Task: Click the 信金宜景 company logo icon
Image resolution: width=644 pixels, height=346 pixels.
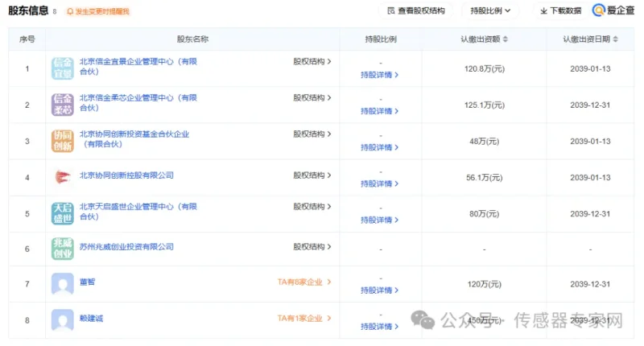Action: point(63,68)
